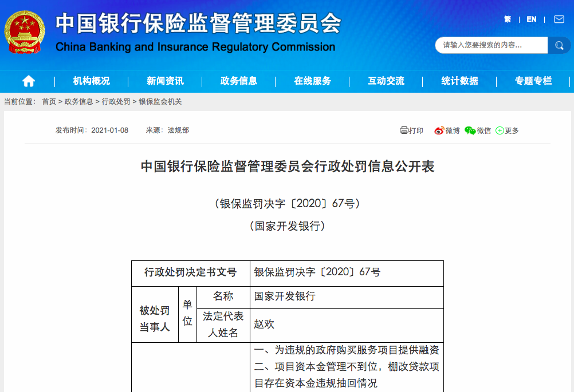Open the 新闻资讯 menu
Image resolution: width=574 pixels, height=392 pixels.
[165, 81]
